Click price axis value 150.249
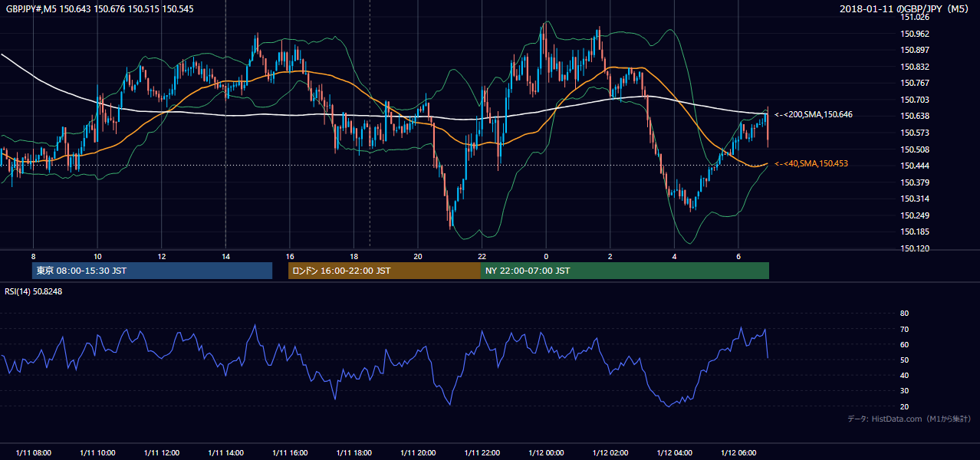Image resolution: width=980 pixels, height=460 pixels. coord(915,215)
